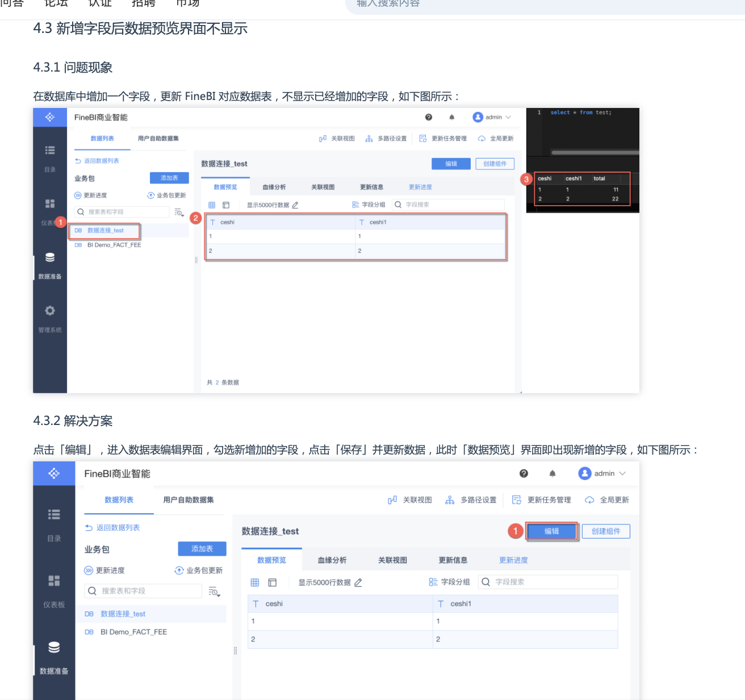Click the FineBI logo icon in the 4.3.1 screenshot
Image resolution: width=745 pixels, height=700 pixels.
pos(50,117)
